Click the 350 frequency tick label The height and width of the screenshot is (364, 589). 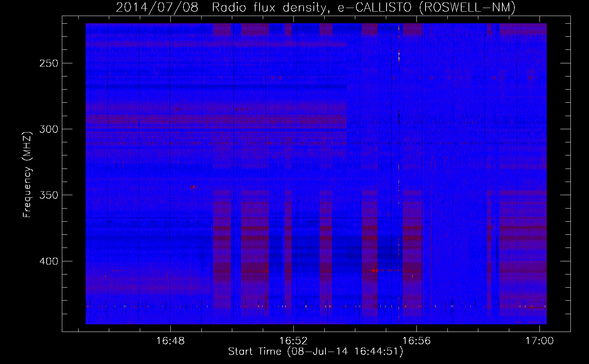48,195
